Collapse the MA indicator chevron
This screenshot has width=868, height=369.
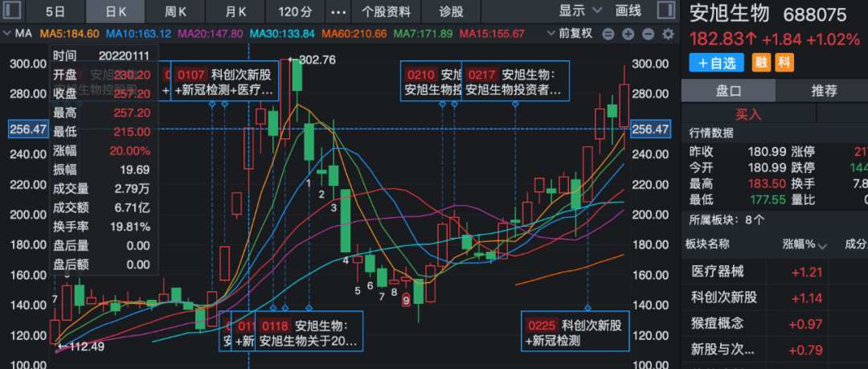7,34
